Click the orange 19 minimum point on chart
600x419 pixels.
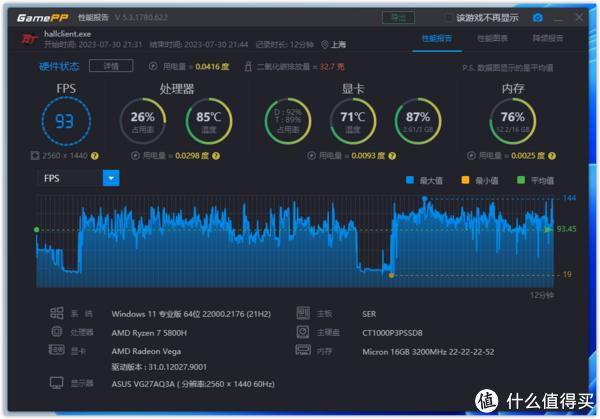391,275
